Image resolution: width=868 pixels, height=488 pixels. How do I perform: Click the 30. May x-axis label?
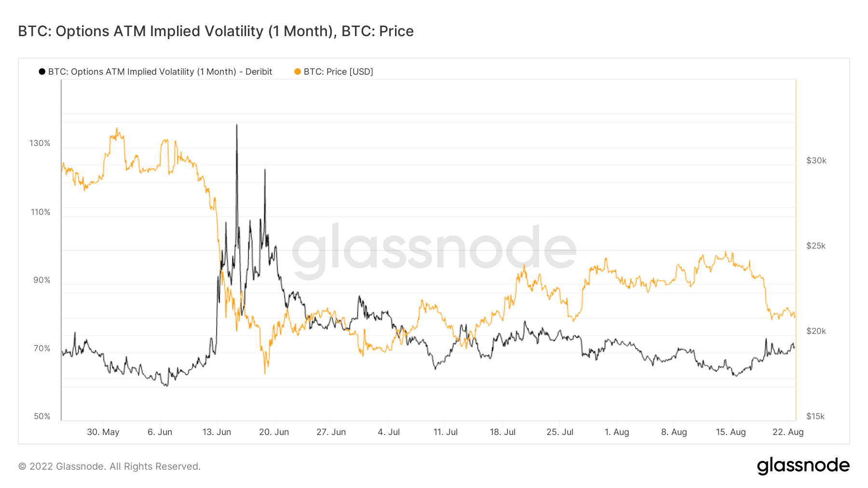pyautogui.click(x=103, y=432)
